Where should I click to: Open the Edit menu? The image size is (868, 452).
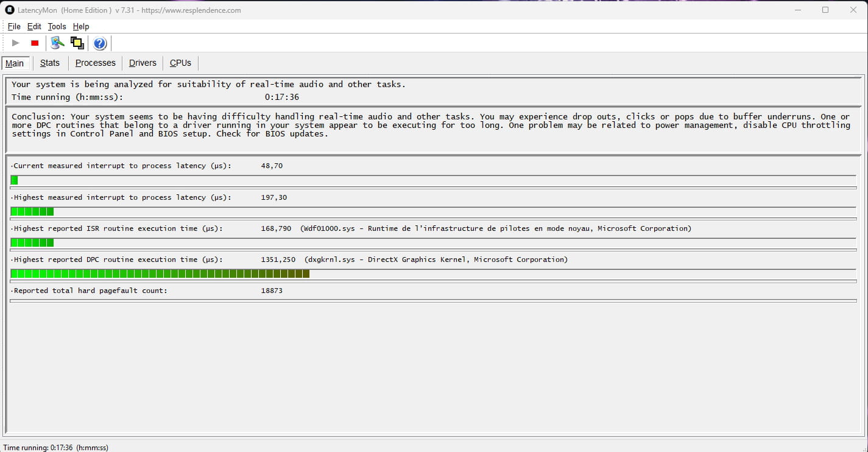coord(34,26)
